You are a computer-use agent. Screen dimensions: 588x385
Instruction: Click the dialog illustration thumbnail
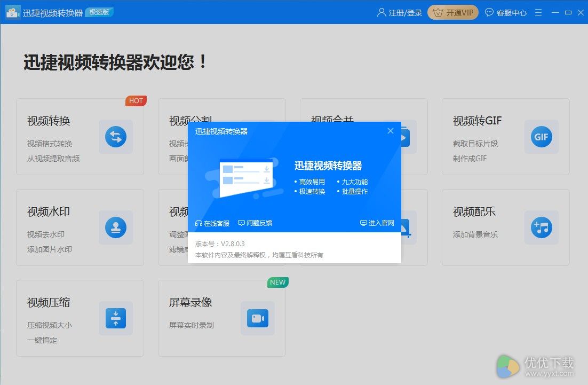pyautogui.click(x=245, y=178)
